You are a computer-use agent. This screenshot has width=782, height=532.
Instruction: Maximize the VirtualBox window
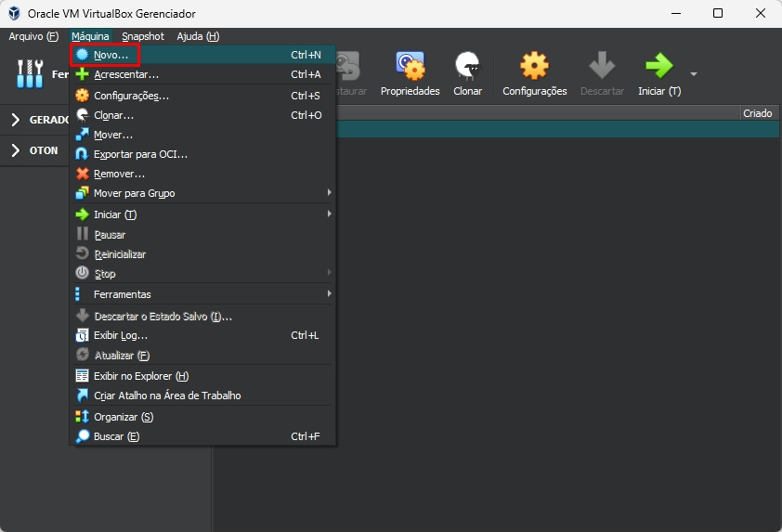click(718, 13)
